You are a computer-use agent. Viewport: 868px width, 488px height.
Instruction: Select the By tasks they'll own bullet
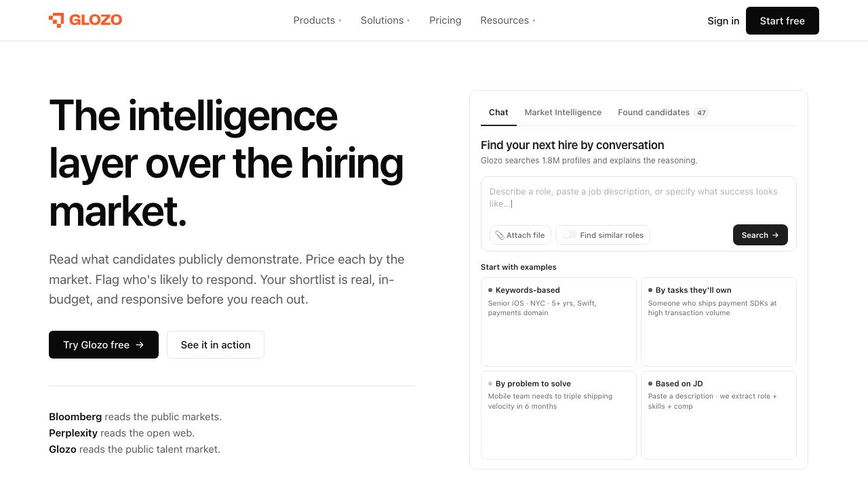650,290
